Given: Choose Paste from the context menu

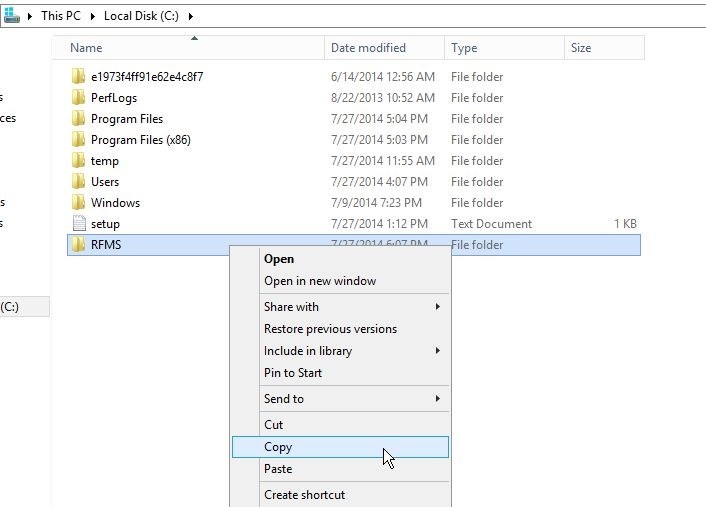Looking at the screenshot, I should pos(340,469).
